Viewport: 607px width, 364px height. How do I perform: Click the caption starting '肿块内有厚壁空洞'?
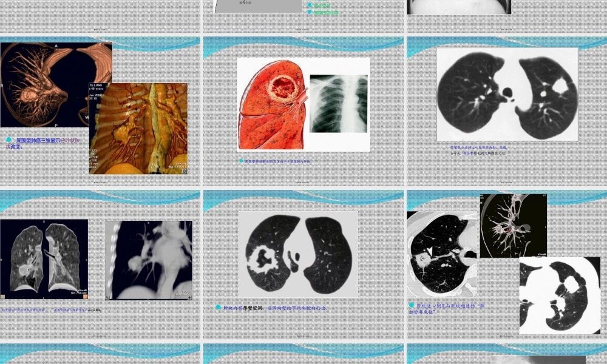(x=276, y=308)
